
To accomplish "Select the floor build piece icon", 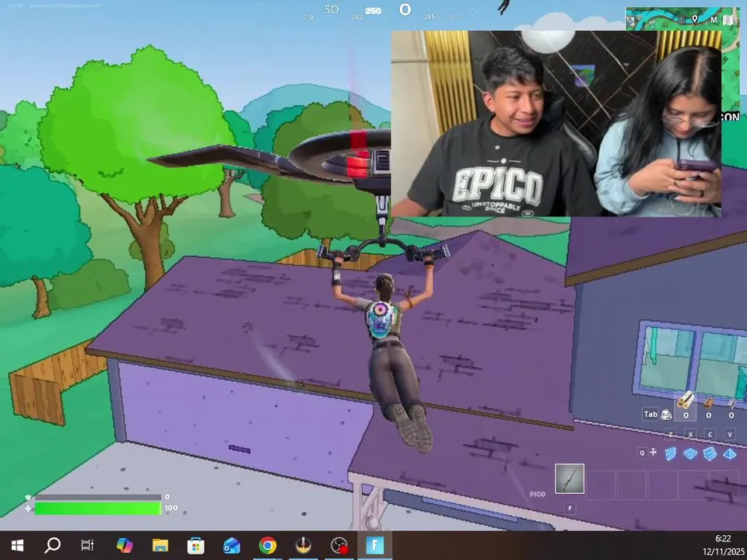I will tap(690, 453).
